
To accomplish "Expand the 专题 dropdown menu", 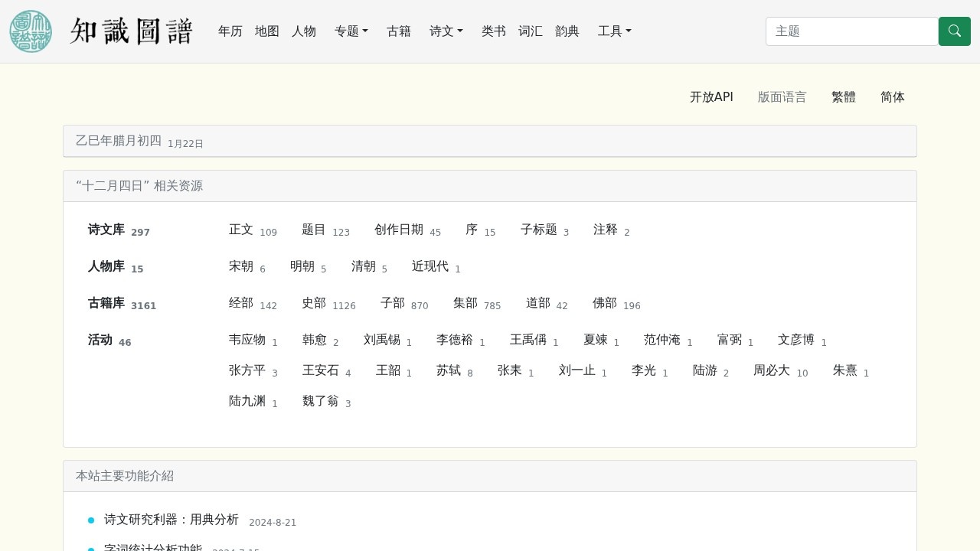I will point(351,31).
